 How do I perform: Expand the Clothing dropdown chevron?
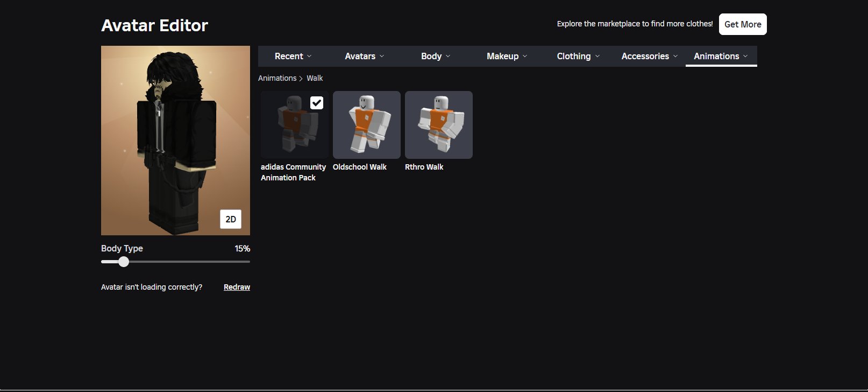pyautogui.click(x=597, y=56)
